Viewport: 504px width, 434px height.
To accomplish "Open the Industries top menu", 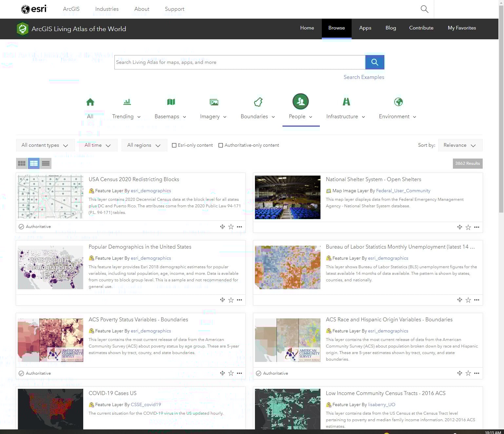I will coord(107,9).
